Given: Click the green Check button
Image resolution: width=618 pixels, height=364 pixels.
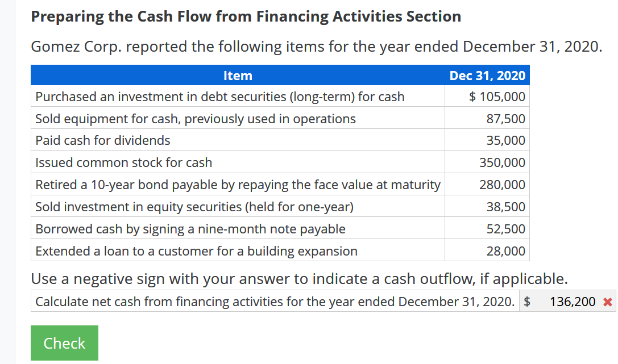Looking at the screenshot, I should [x=64, y=343].
